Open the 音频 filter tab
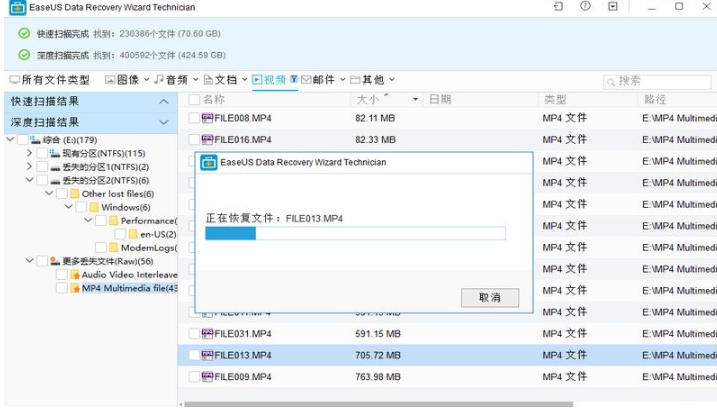 point(176,80)
